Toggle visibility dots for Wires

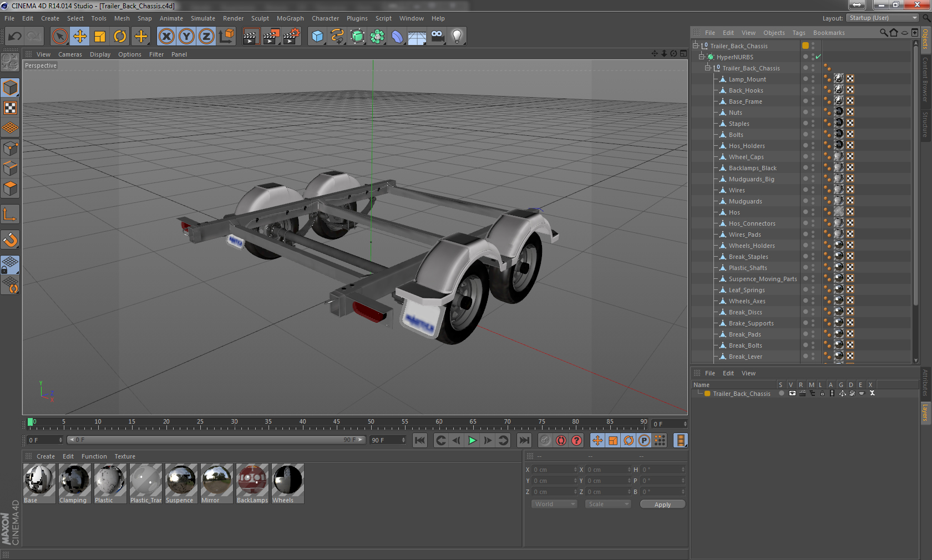(x=813, y=190)
